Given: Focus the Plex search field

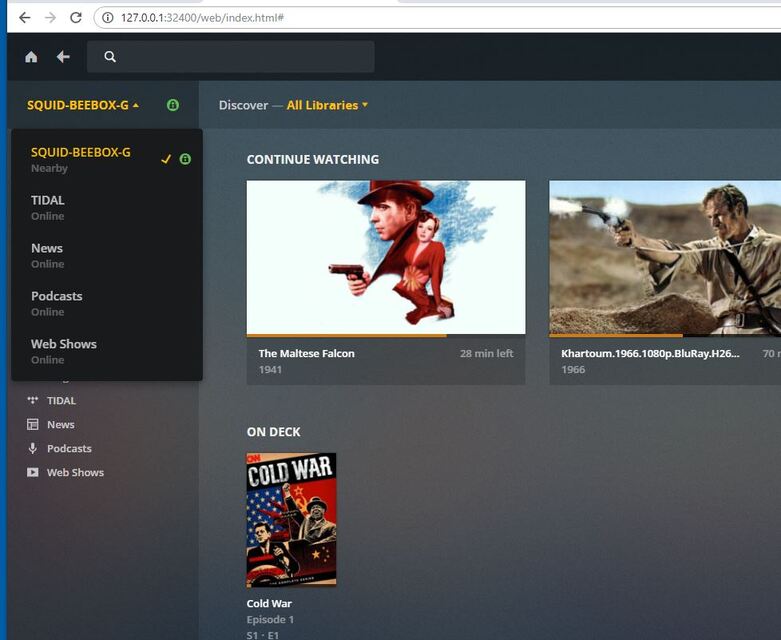Looking at the screenshot, I should pos(231,57).
